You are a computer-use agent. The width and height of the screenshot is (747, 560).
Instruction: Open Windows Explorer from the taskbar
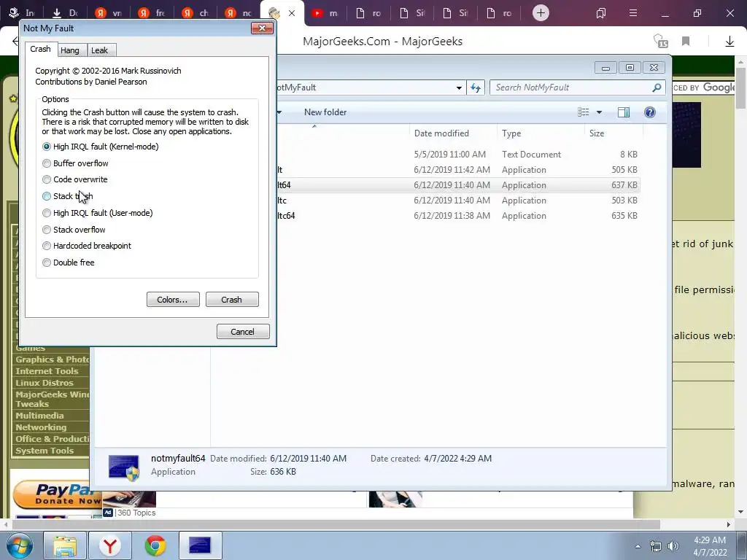pyautogui.click(x=65, y=545)
